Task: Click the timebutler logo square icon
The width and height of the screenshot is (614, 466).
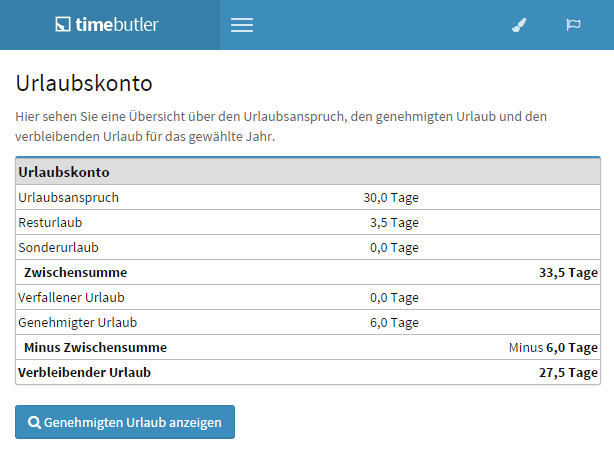Action: click(x=63, y=24)
